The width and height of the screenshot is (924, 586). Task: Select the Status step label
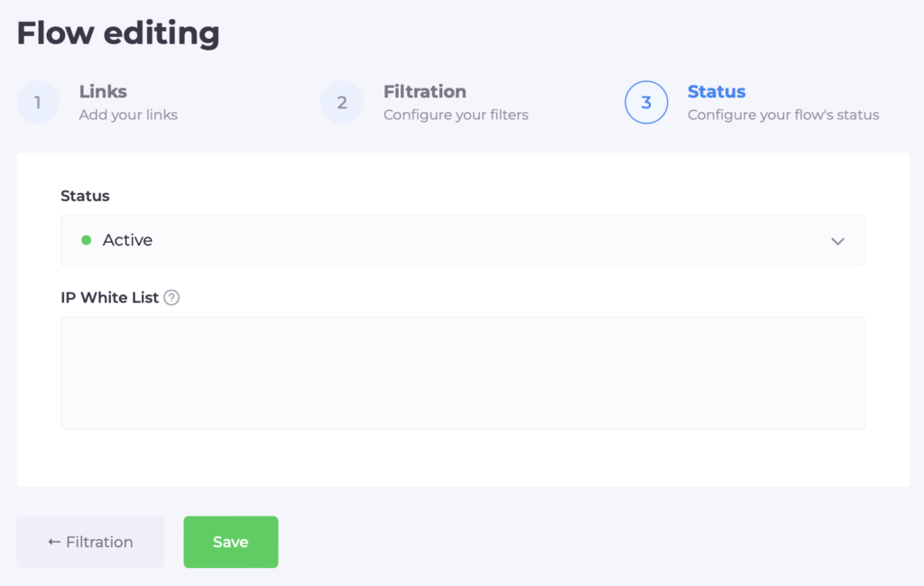[x=716, y=91]
